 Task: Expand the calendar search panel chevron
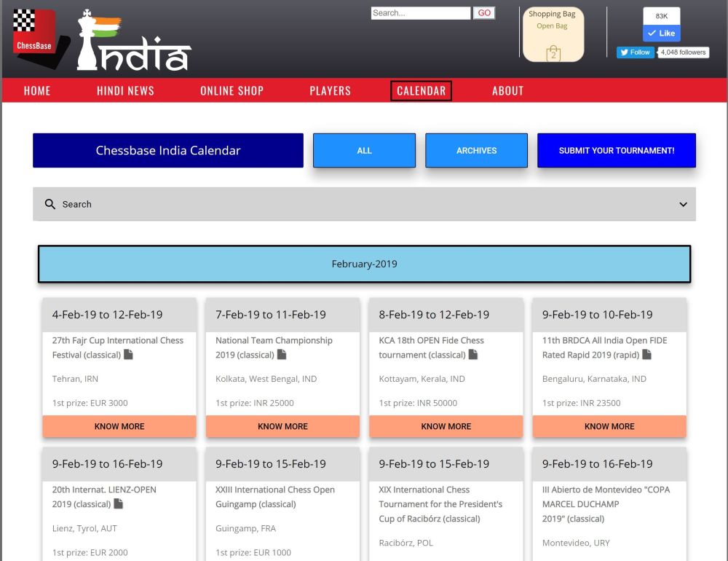(x=683, y=205)
